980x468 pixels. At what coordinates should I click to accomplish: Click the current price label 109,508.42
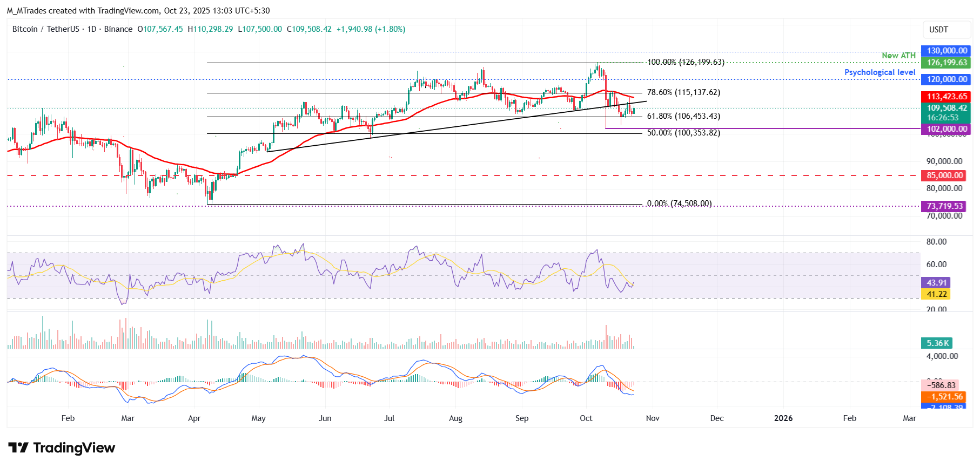pyautogui.click(x=947, y=108)
